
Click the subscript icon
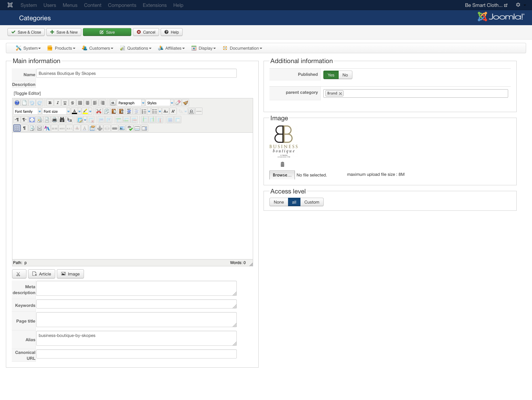click(166, 111)
